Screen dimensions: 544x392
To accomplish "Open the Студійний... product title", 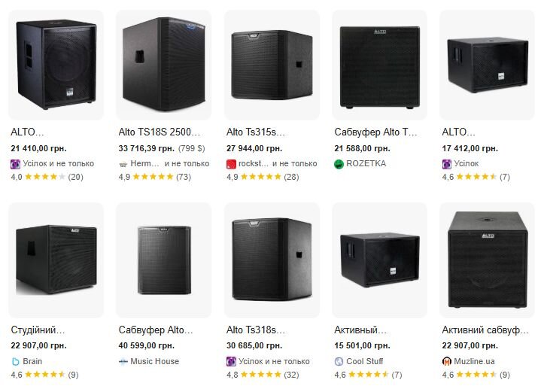I will 38,330.
